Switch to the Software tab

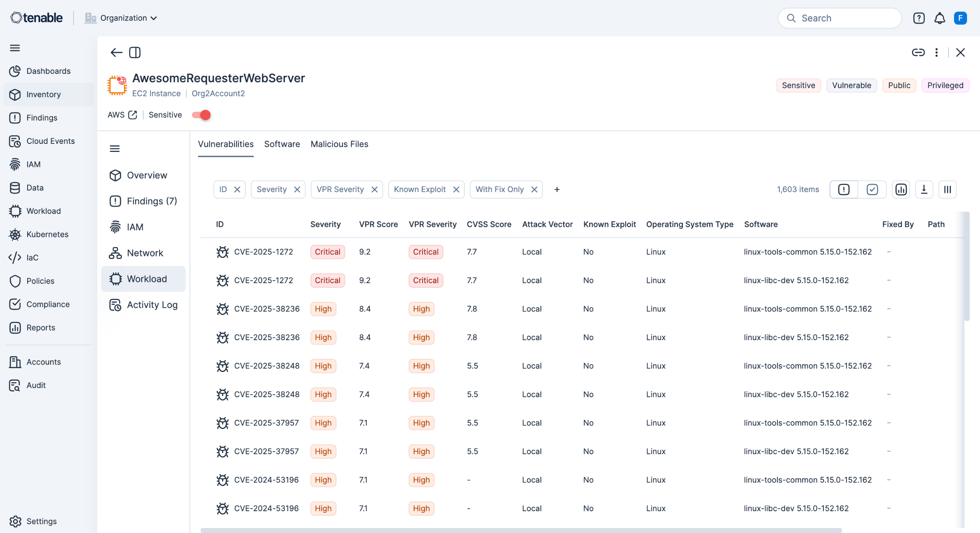tap(282, 144)
